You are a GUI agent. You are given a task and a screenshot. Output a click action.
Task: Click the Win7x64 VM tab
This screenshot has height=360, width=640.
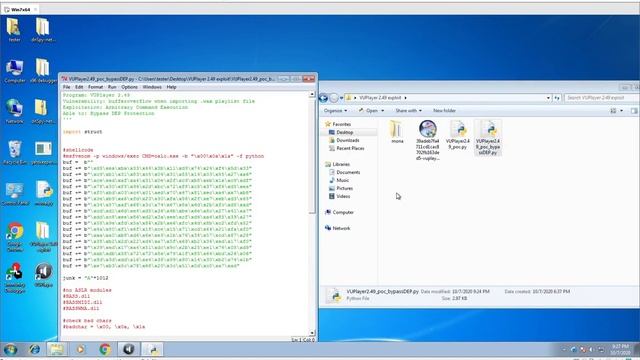pos(20,9)
